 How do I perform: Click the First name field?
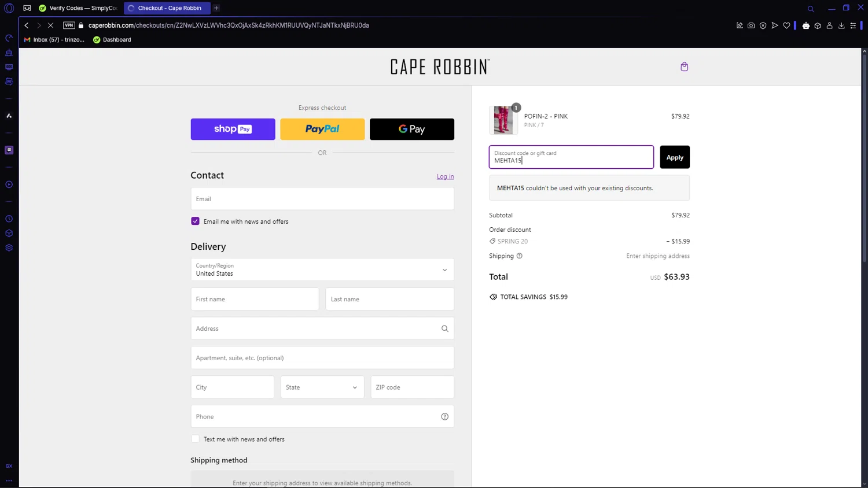(x=255, y=299)
